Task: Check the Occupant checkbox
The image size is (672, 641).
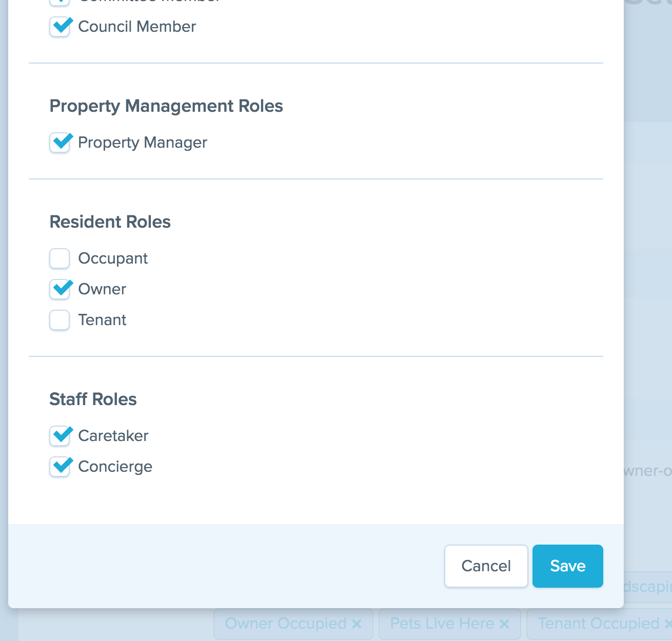Action: [60, 258]
